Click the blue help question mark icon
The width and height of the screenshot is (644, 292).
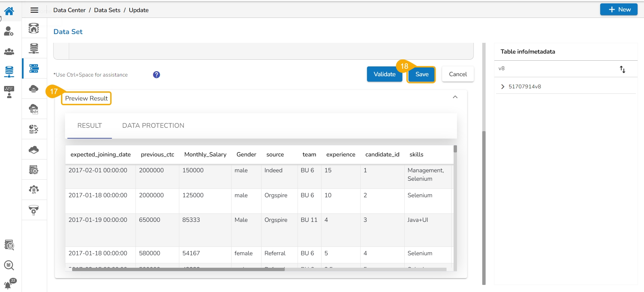click(156, 75)
